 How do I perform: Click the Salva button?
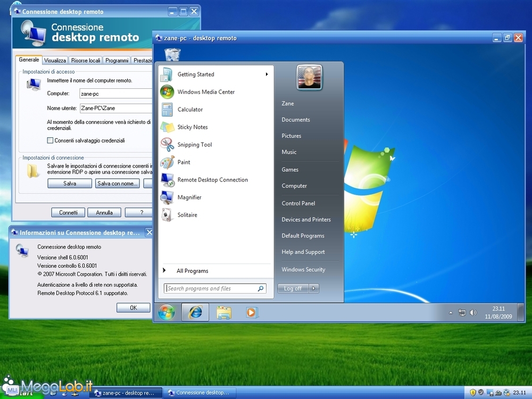pos(70,183)
